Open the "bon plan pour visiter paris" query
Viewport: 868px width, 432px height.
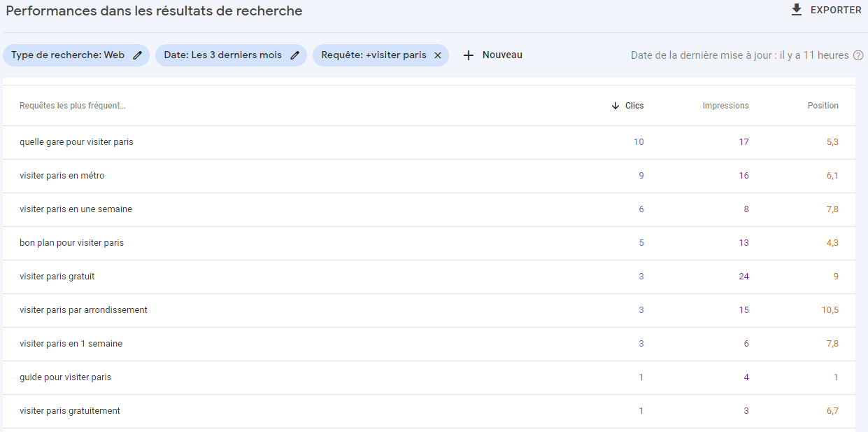click(71, 243)
